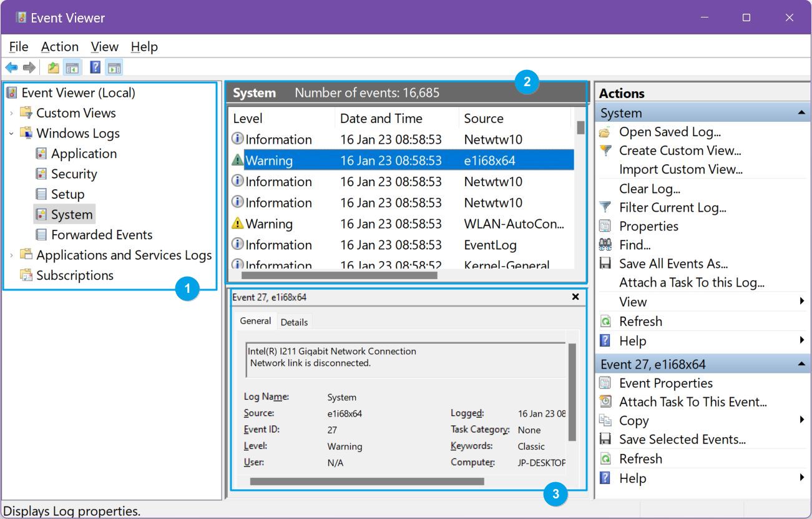This screenshot has width=812, height=519.
Task: Expand Applications and Services Logs
Action: tap(12, 255)
